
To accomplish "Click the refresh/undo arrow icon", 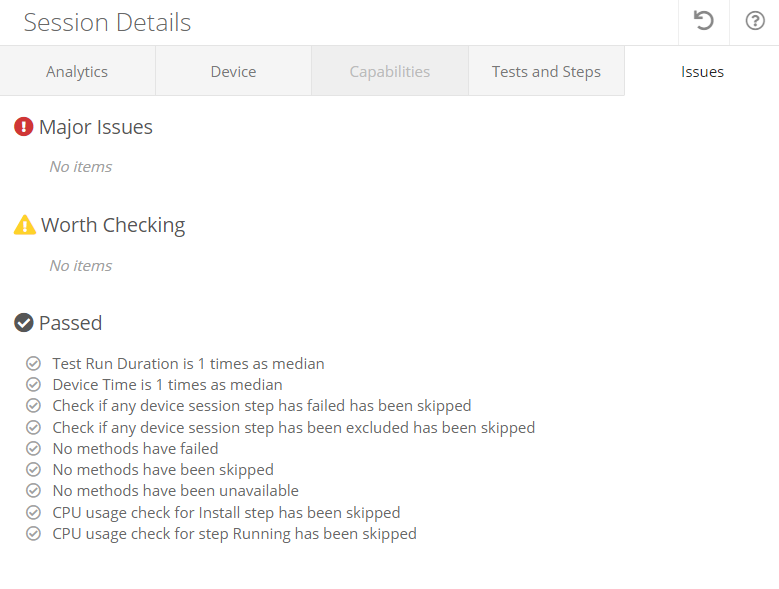I will click(704, 21).
